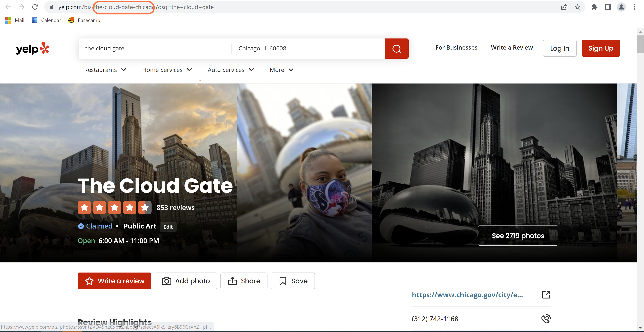This screenshot has width=644, height=332.
Task: Click the red search magnifier button
Action: point(397,49)
